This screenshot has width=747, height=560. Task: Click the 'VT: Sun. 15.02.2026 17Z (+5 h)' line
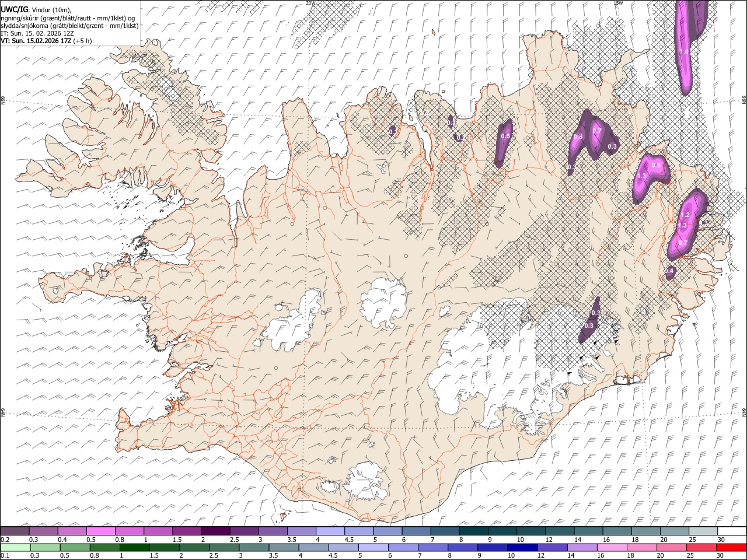pyautogui.click(x=46, y=41)
